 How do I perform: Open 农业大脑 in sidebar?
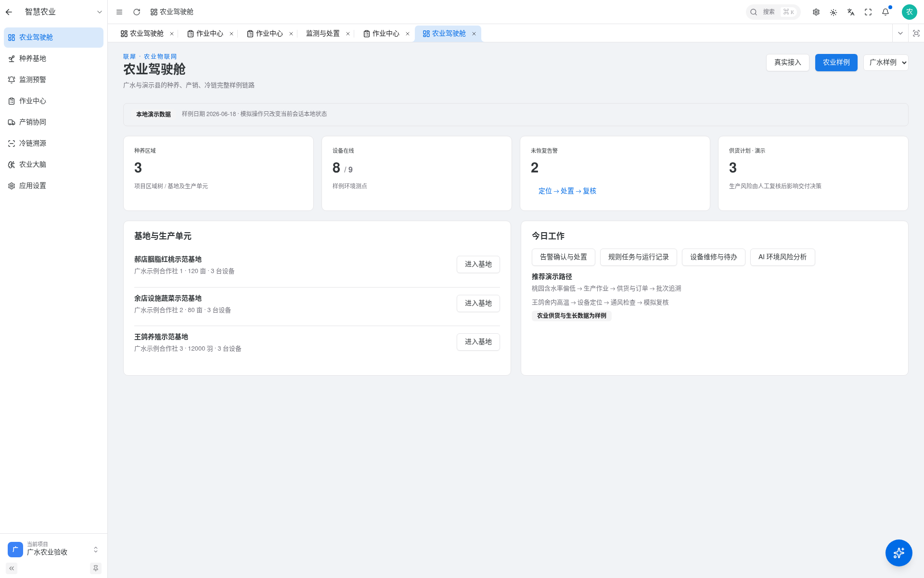coord(53,165)
